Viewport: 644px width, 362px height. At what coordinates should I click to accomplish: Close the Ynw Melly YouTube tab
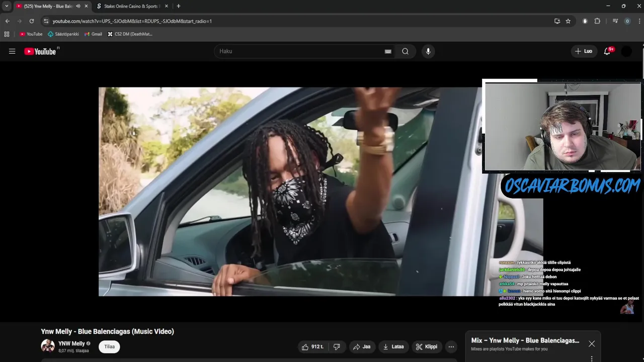click(x=86, y=6)
